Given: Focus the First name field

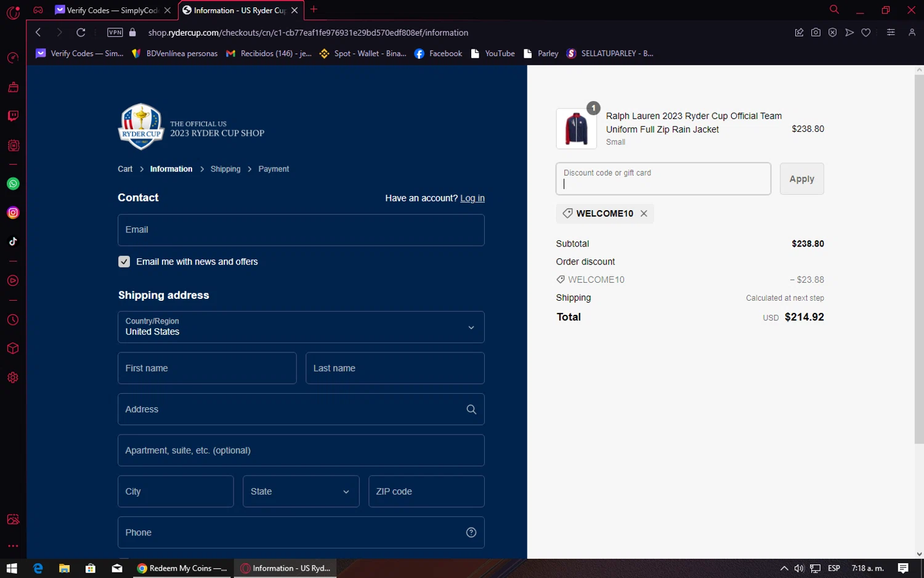Looking at the screenshot, I should coord(207,368).
